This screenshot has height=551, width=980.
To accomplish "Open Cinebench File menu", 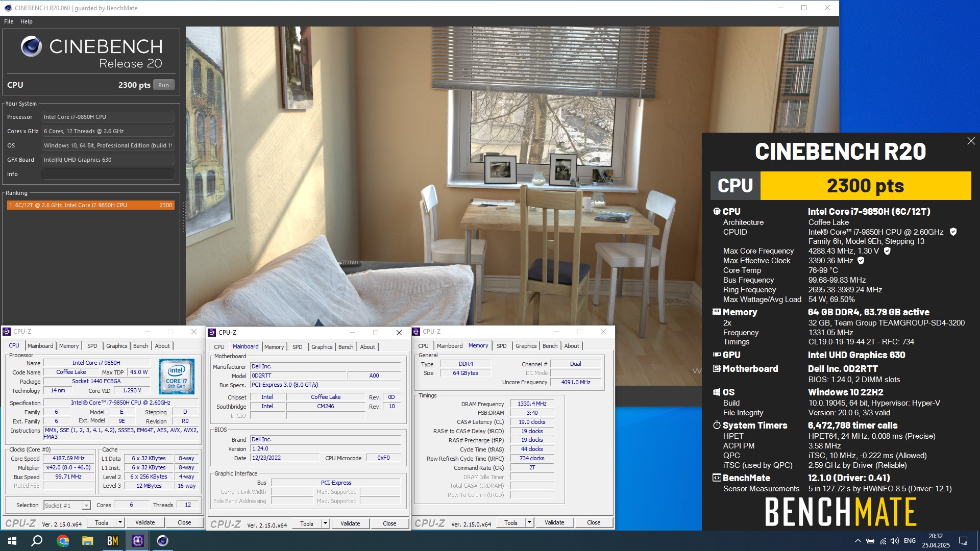I will pos(9,21).
